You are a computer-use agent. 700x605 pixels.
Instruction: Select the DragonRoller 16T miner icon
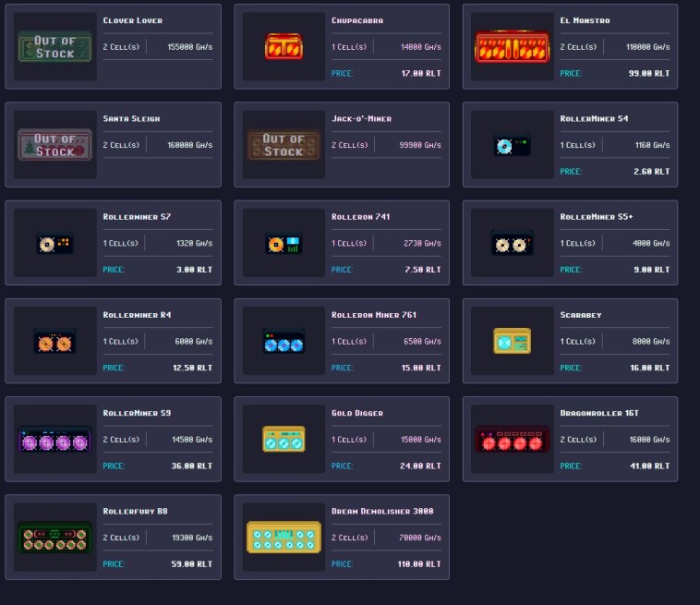pos(512,440)
